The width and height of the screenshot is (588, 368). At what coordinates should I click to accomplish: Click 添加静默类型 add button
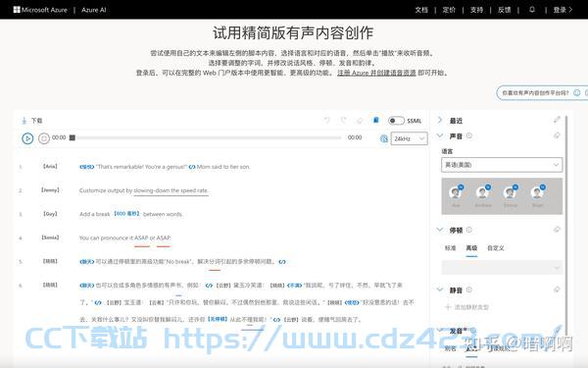click(466, 307)
